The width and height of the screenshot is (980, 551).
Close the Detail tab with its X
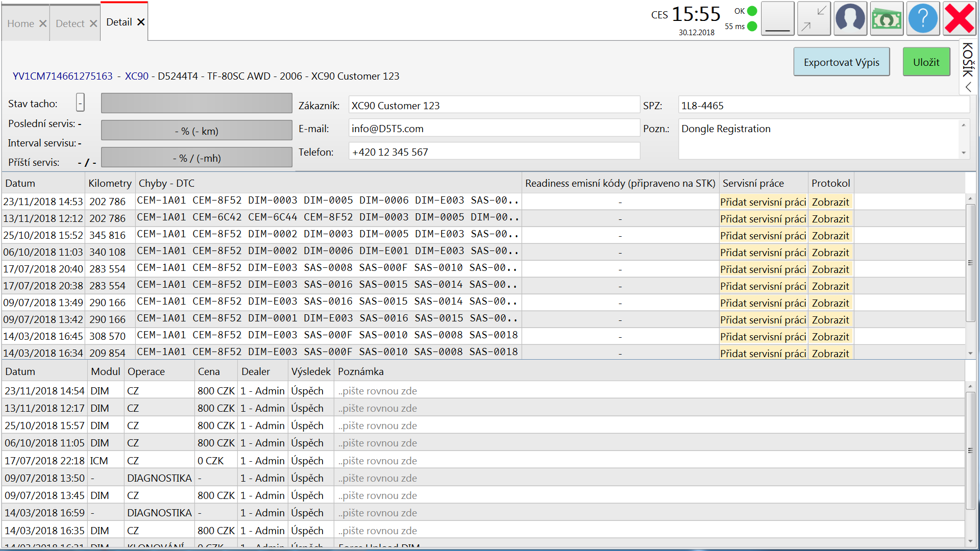(141, 22)
